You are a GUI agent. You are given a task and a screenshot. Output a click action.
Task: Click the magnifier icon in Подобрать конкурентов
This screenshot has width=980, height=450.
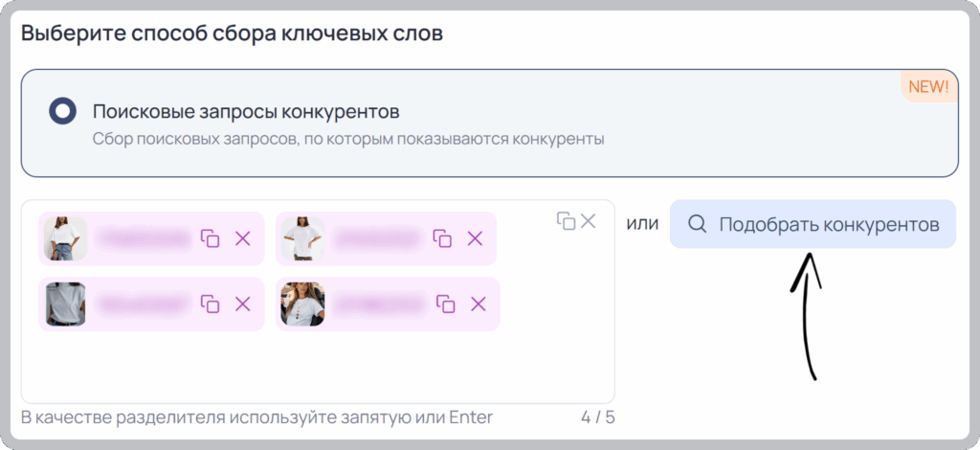pos(697,224)
